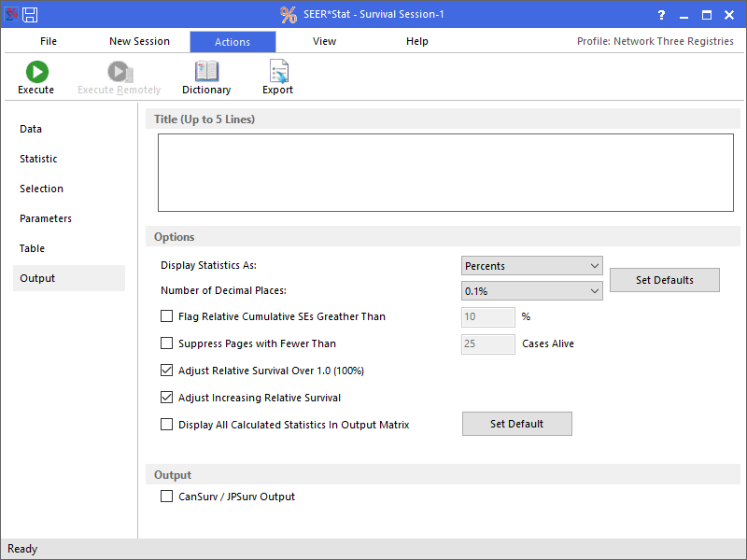This screenshot has width=747, height=560.
Task: Click the Export document icon
Action: click(277, 72)
